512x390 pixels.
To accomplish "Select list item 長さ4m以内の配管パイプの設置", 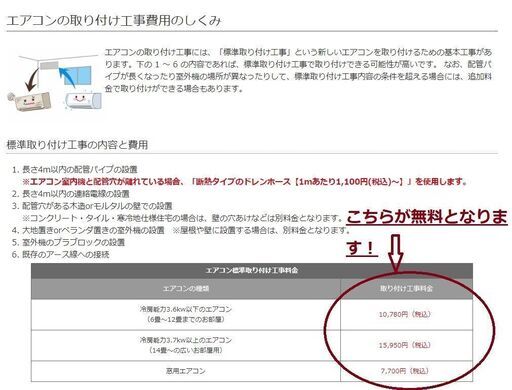I will pos(80,170).
